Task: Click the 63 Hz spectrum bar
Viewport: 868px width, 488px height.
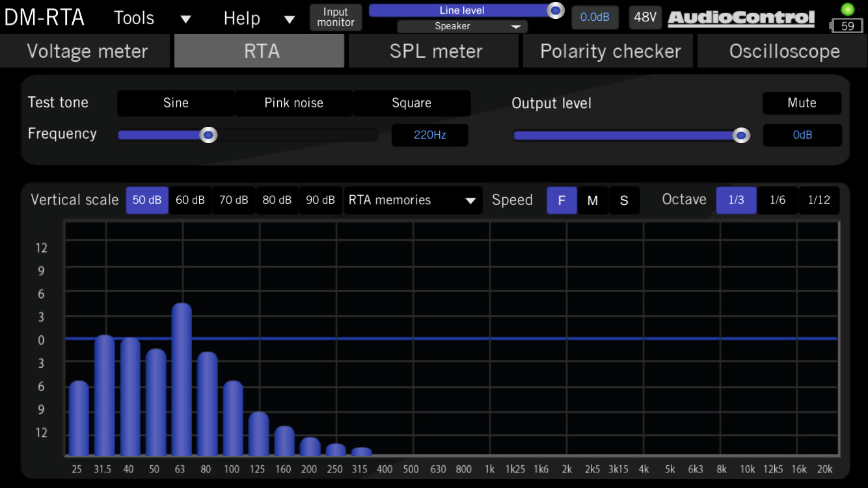Action: (x=182, y=380)
